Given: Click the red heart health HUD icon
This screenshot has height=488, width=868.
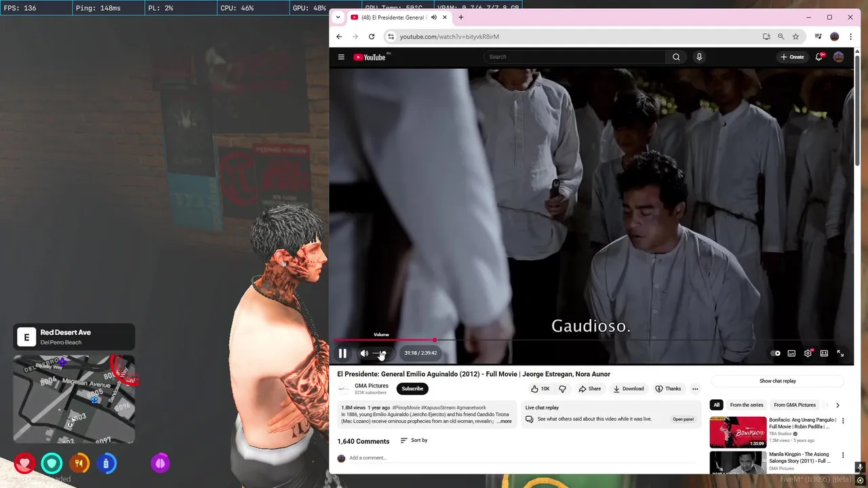Looking at the screenshot, I should pyautogui.click(x=24, y=464).
